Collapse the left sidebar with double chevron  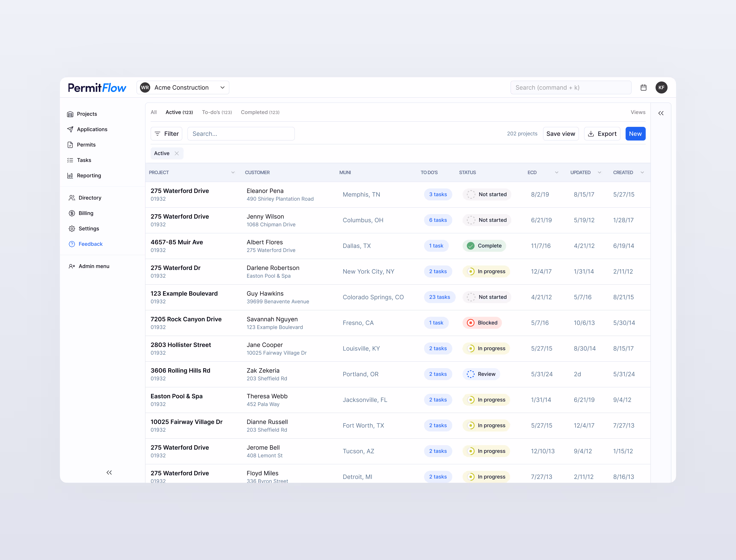click(109, 472)
